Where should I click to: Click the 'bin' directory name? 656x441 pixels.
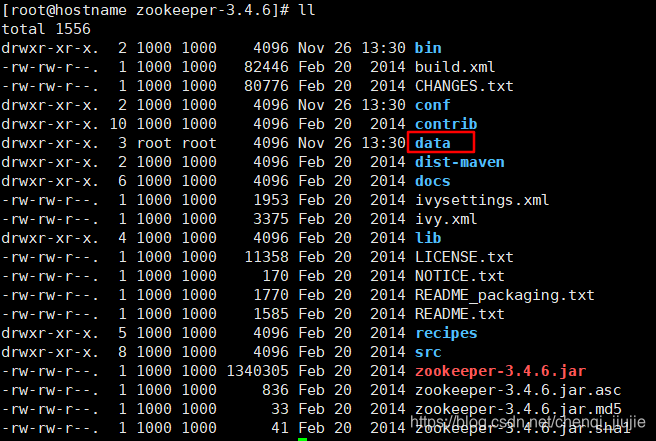428,48
